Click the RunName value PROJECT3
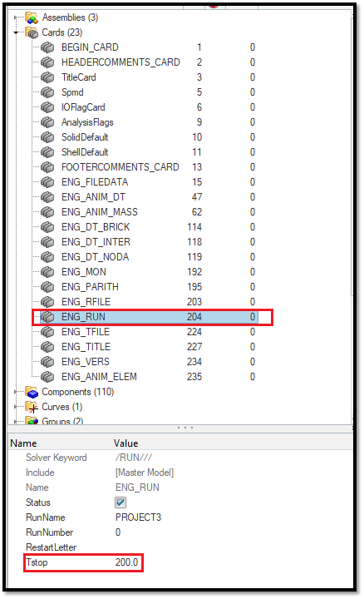Viewport: 364px width, 599px height. (139, 517)
